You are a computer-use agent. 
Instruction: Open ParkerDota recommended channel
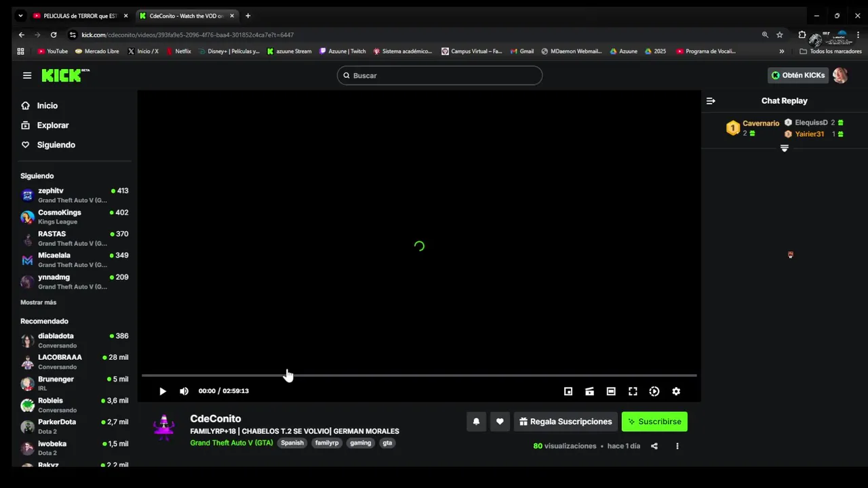click(75, 426)
